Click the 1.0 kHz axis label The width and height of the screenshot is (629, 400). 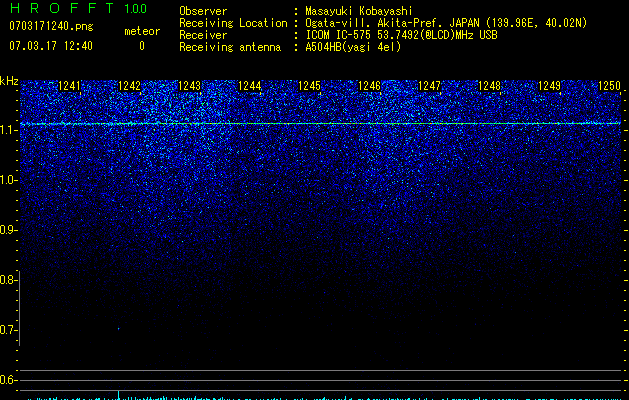tap(8, 180)
